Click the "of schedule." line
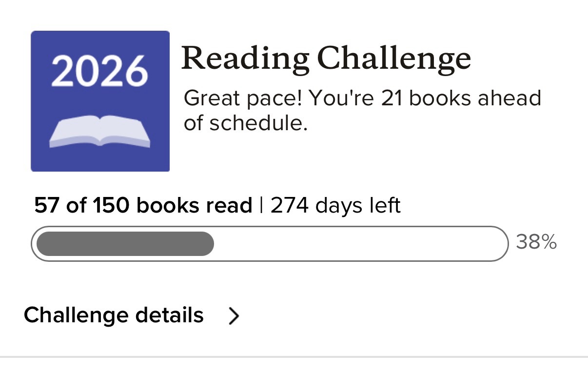 point(245,123)
